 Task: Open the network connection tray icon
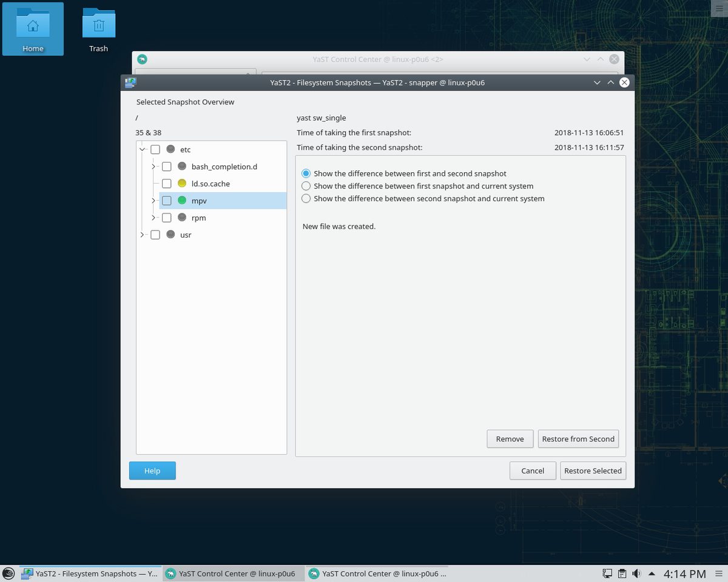pos(607,574)
